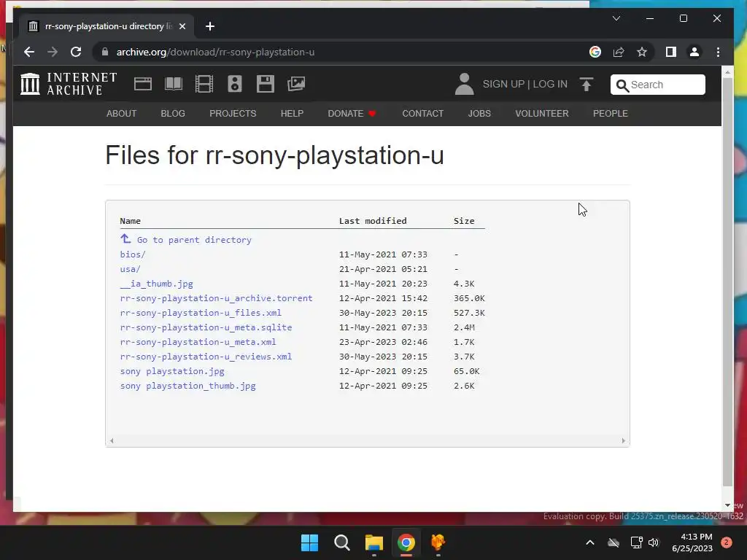747x560 pixels.
Task: Click the SIGN UP link
Action: [503, 84]
